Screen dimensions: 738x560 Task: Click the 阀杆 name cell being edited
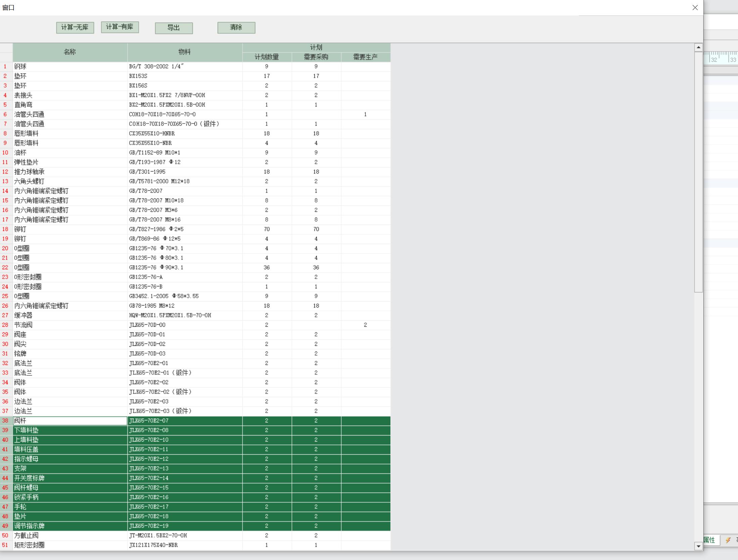70,421
